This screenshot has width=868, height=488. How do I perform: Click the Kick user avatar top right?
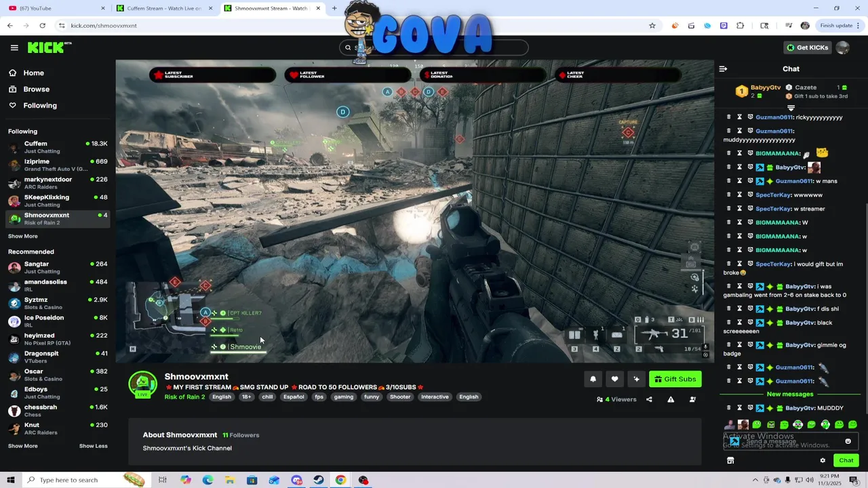(842, 47)
